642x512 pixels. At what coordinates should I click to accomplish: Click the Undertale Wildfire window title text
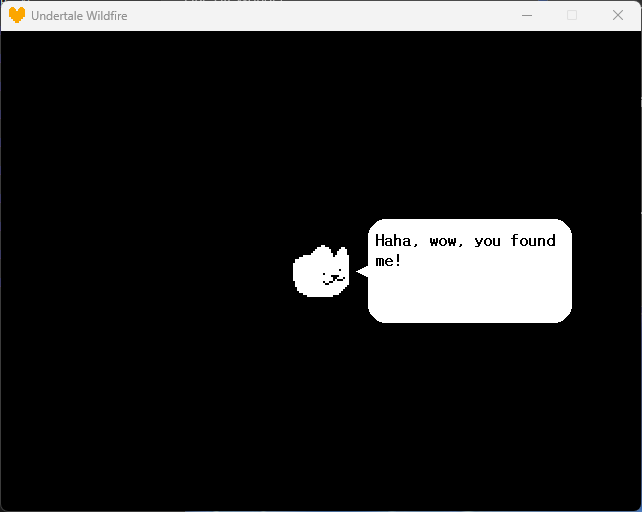click(x=79, y=16)
